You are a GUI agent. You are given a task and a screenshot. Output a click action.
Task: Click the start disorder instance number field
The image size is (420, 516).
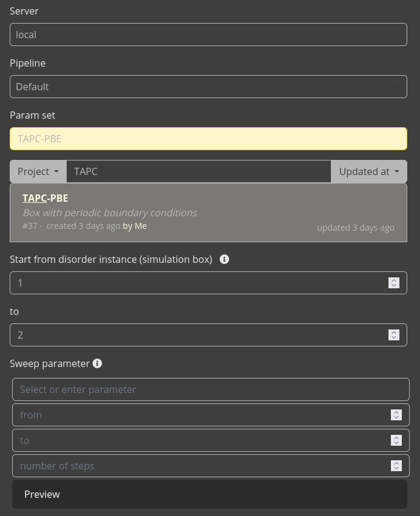pyautogui.click(x=197, y=283)
